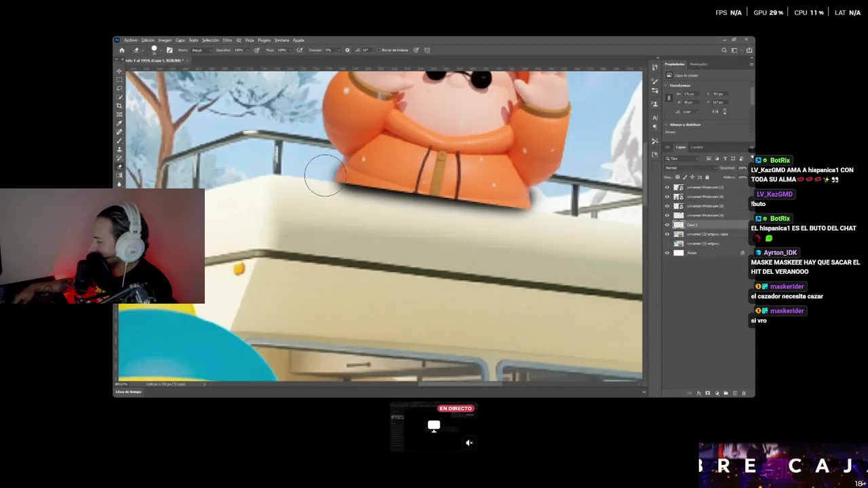Open the Flujo dropdown arrow
Viewport: 868px width, 488px height.
(291, 50)
